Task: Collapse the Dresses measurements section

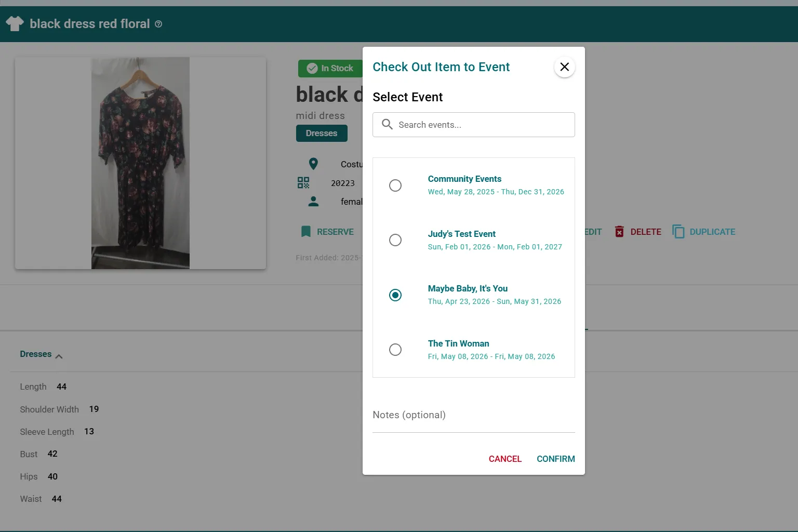Action: (59, 356)
